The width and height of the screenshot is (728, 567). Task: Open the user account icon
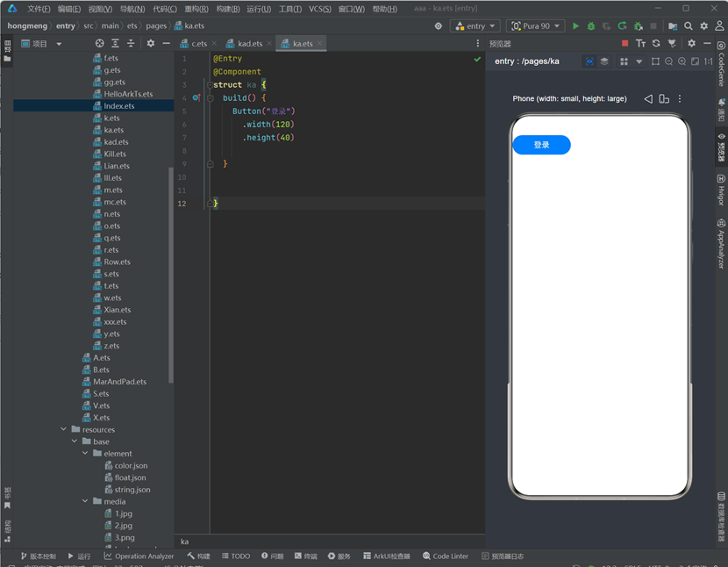click(719, 26)
